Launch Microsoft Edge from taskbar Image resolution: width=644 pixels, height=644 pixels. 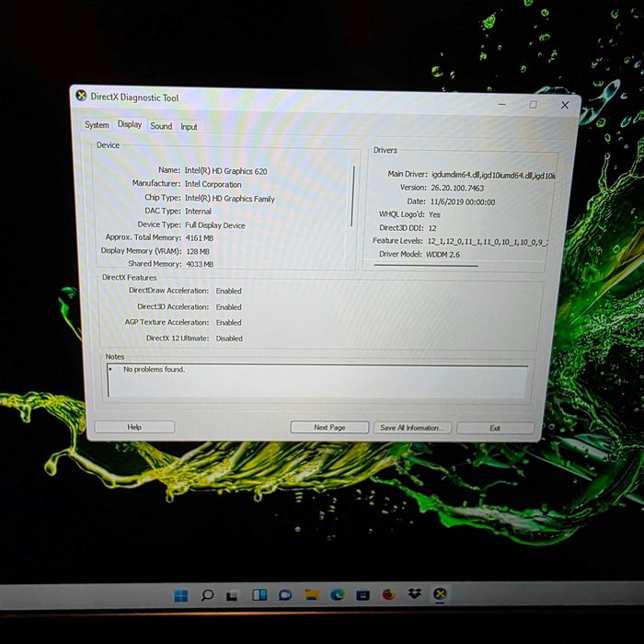338,594
